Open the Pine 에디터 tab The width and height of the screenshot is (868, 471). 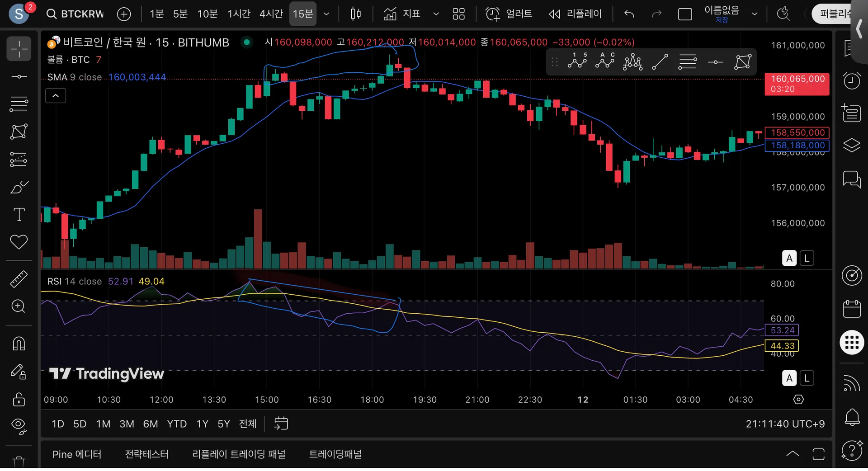tap(77, 454)
